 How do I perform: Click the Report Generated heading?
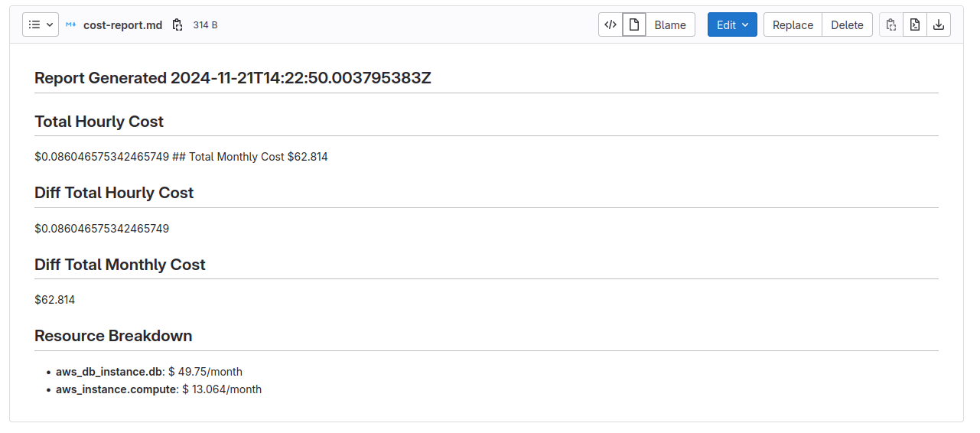pyautogui.click(x=233, y=78)
